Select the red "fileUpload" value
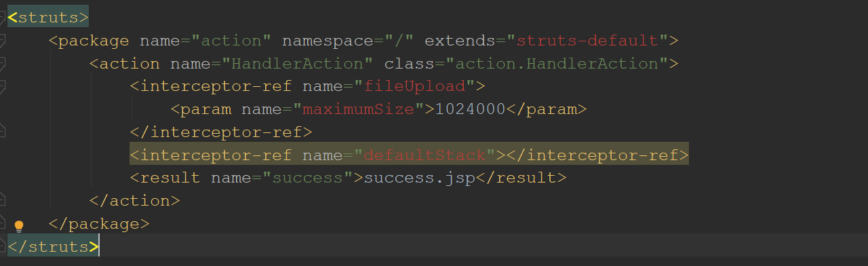 click(414, 86)
